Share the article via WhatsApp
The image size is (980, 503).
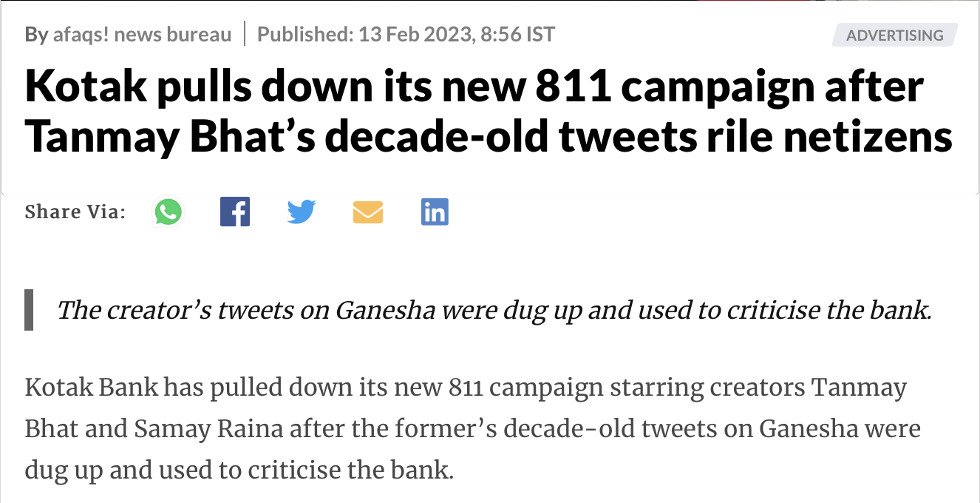[x=169, y=212]
